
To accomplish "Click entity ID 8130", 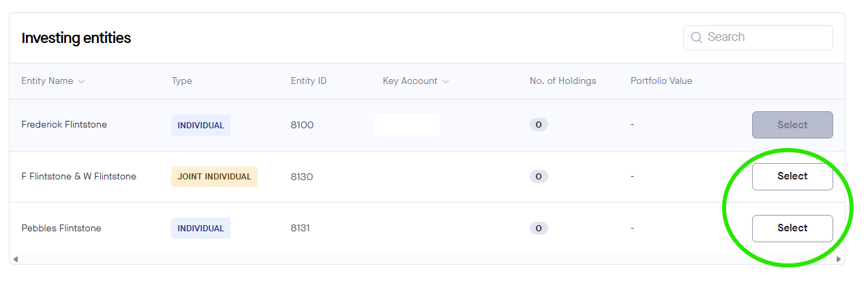I will click(x=301, y=176).
